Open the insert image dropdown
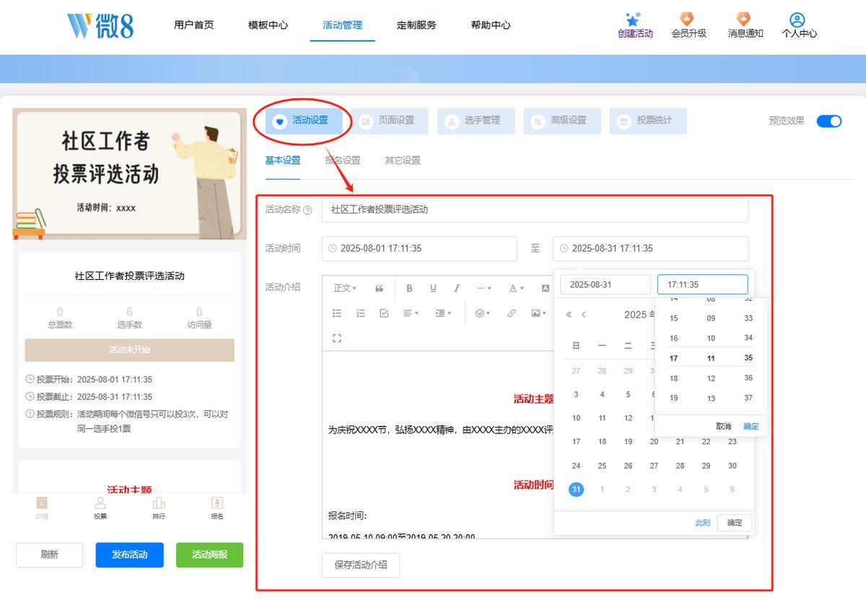The width and height of the screenshot is (866, 616). (538, 313)
